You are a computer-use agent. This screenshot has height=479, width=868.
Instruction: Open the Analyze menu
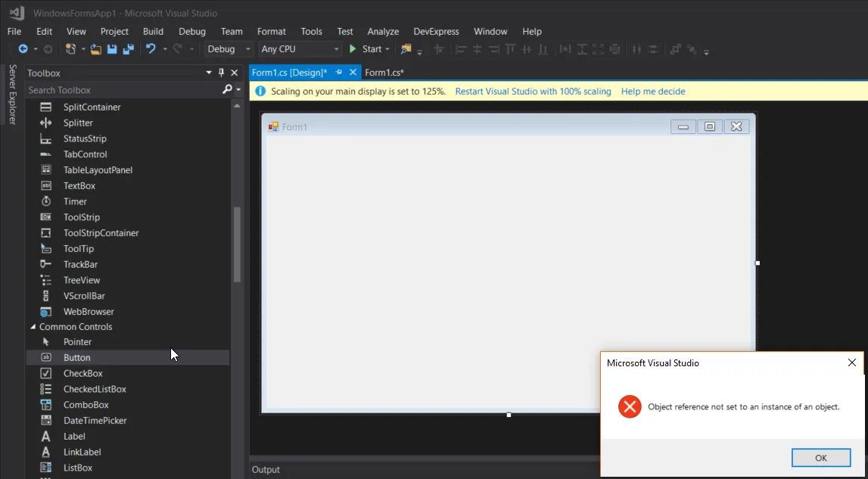click(383, 32)
